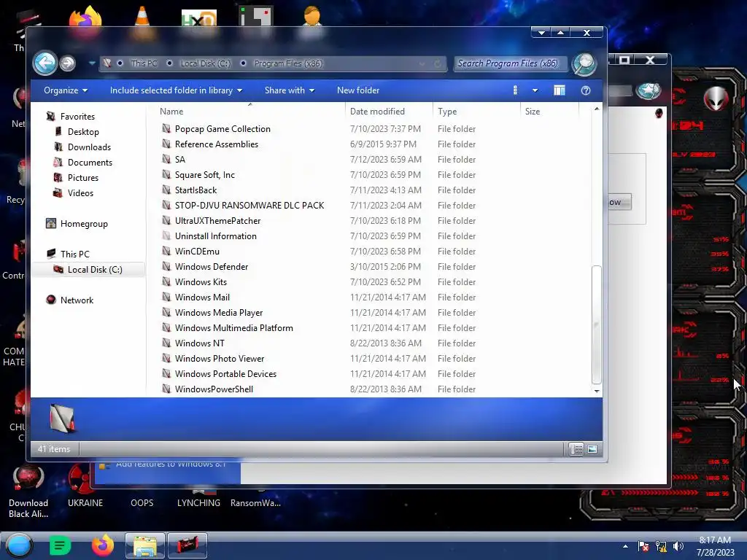The image size is (747, 560).
Task: Open Help with the question mark icon
Action: click(586, 90)
